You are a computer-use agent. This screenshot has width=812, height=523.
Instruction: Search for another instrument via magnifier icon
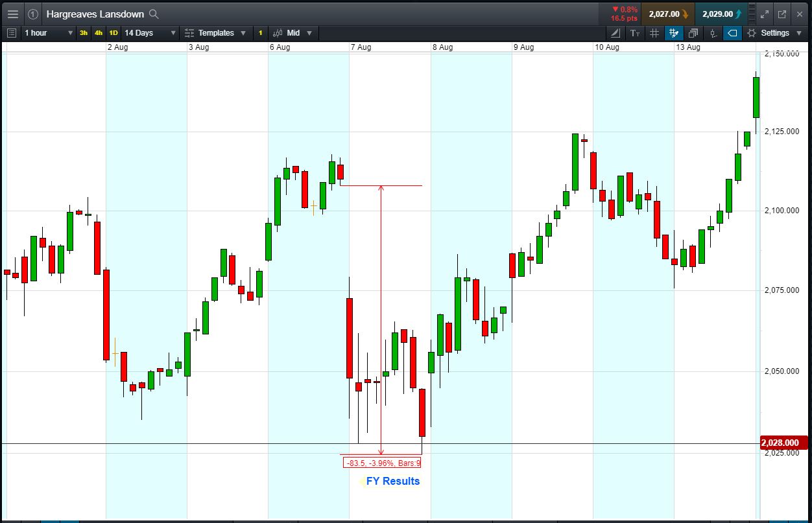tap(154, 14)
